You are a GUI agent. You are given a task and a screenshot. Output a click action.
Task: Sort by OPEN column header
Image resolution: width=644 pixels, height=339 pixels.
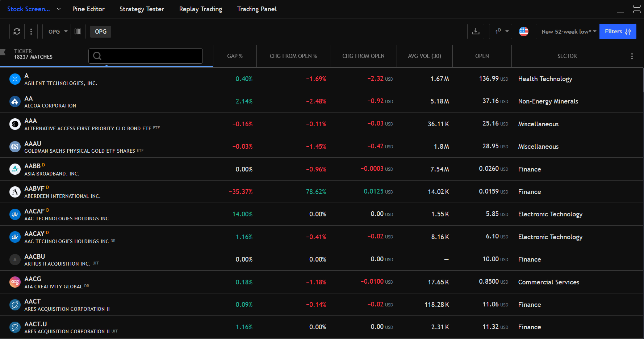(482, 56)
